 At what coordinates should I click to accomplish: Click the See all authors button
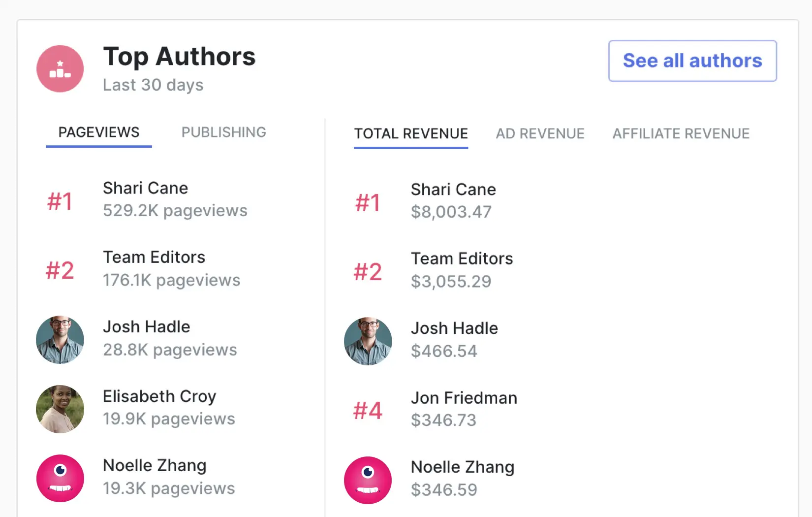pyautogui.click(x=692, y=61)
